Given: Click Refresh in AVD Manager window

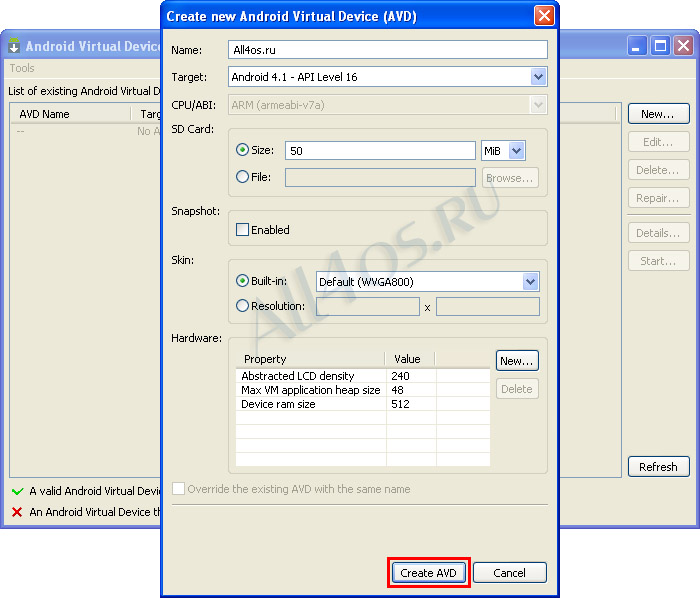Looking at the screenshot, I should pos(658,467).
